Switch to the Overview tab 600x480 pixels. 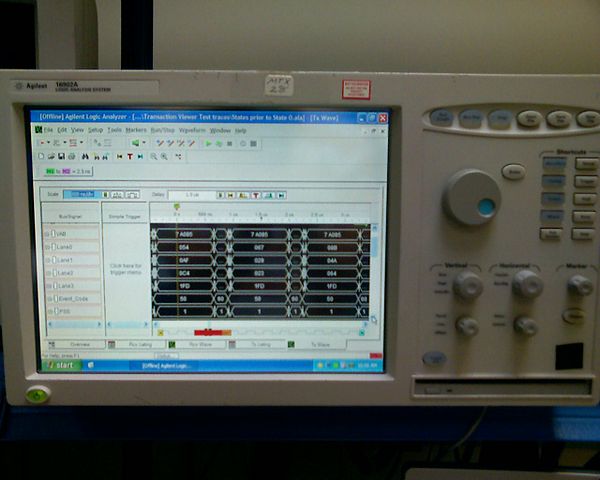tap(78, 343)
